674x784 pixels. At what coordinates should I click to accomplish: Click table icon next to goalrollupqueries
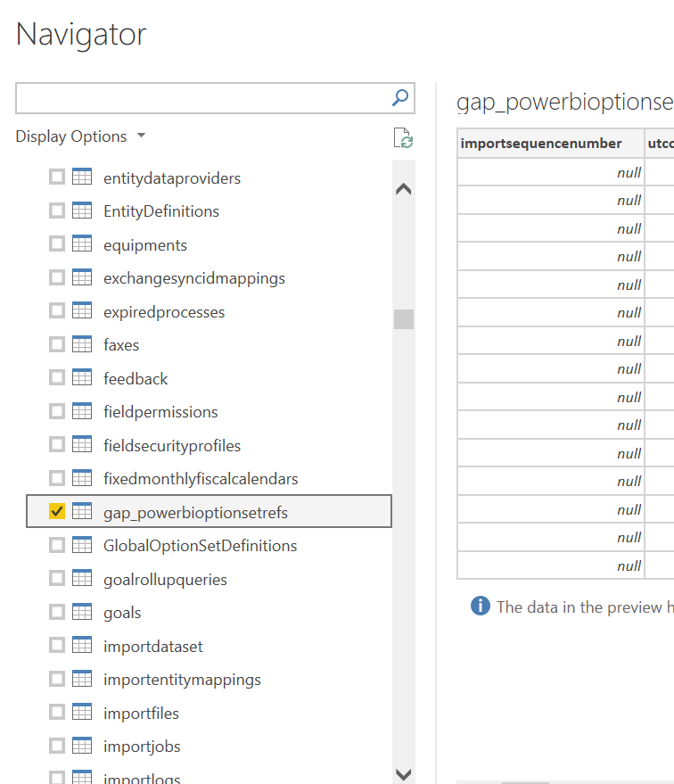point(82,578)
